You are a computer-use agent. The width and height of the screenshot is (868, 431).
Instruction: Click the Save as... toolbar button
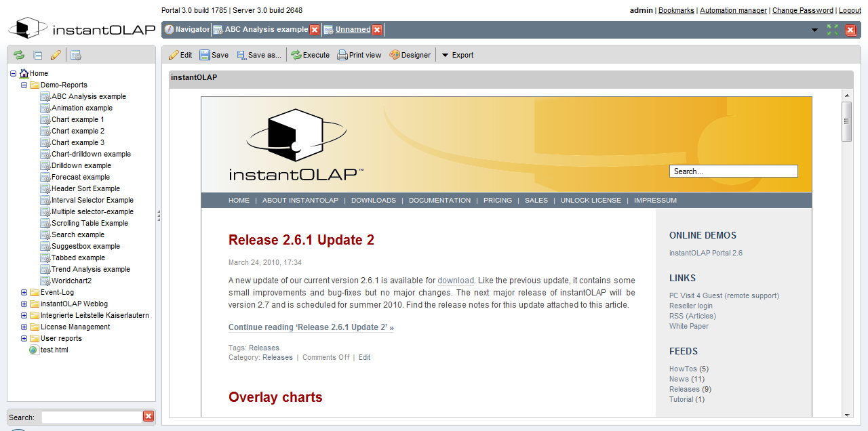[259, 55]
